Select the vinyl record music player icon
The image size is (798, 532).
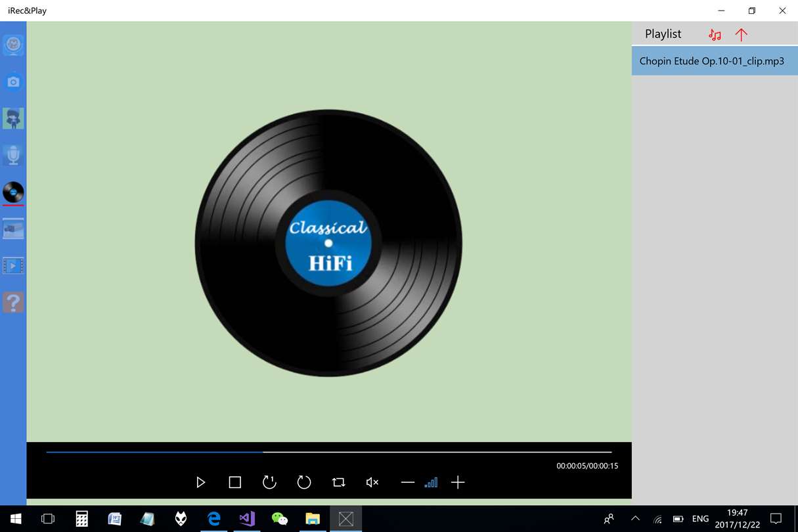pyautogui.click(x=13, y=192)
